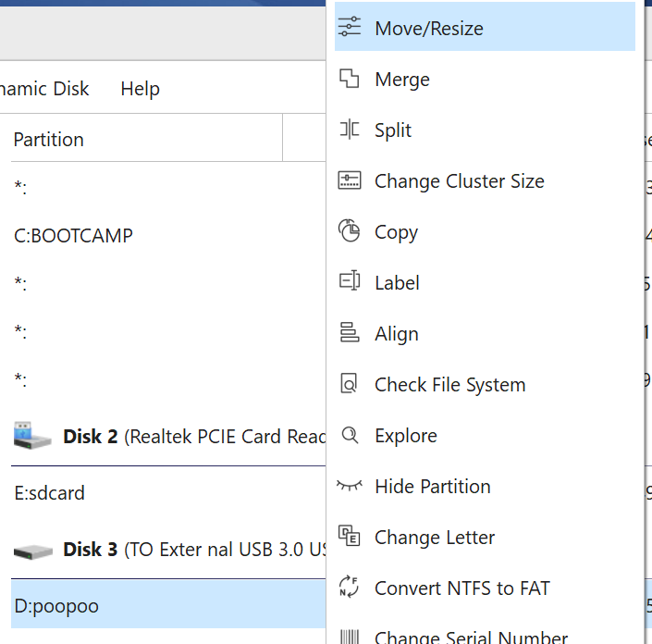Image resolution: width=652 pixels, height=644 pixels.
Task: Click the Check File System icon
Action: coord(350,385)
